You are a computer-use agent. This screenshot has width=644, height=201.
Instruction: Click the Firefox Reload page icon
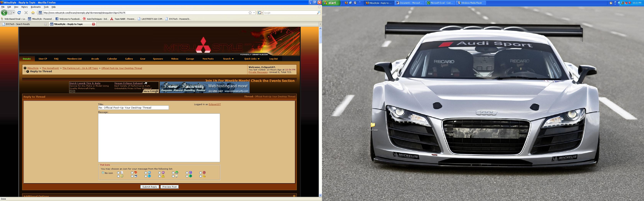pyautogui.click(x=19, y=13)
